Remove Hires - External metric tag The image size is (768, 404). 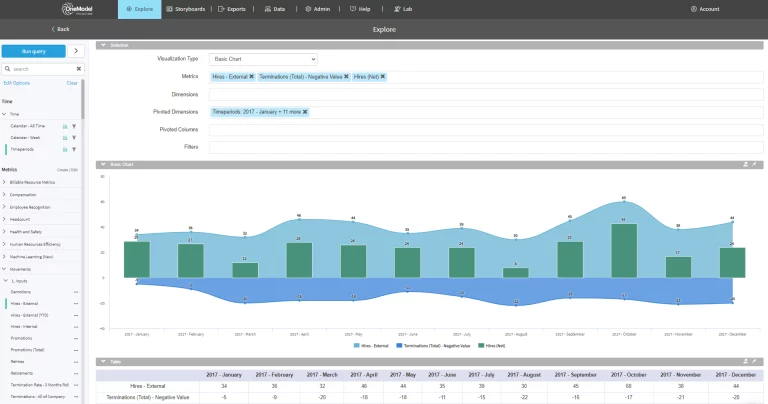[x=251, y=76]
